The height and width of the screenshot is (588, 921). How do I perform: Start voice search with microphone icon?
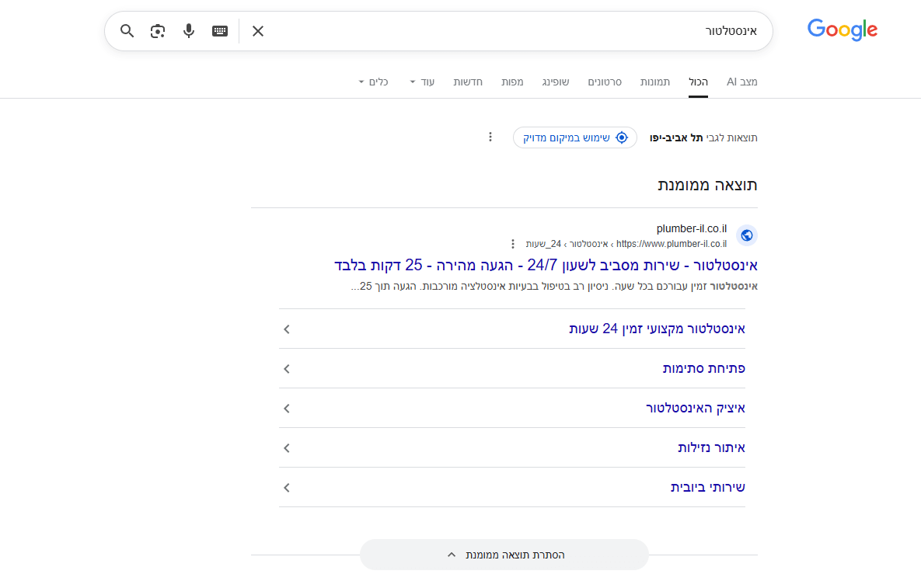188,31
